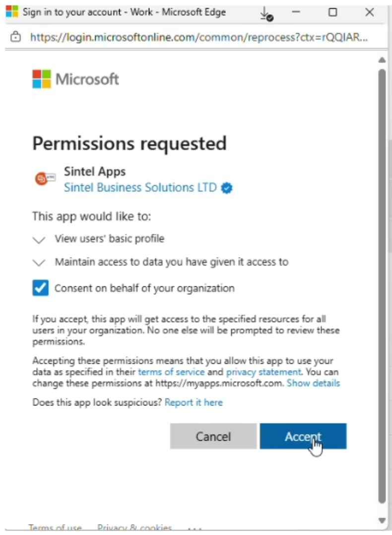The image size is (392, 535).
Task: Click the Sintel Apps logo icon
Action: (x=44, y=179)
